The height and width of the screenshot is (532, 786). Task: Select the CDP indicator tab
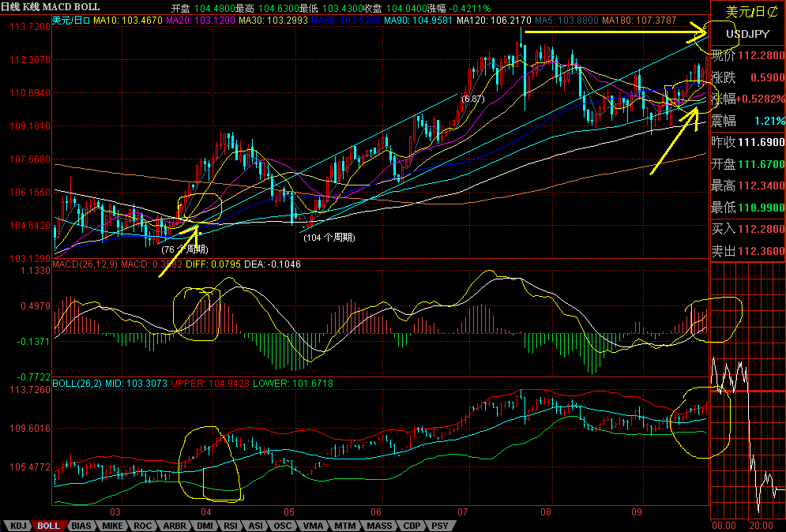[x=412, y=526]
